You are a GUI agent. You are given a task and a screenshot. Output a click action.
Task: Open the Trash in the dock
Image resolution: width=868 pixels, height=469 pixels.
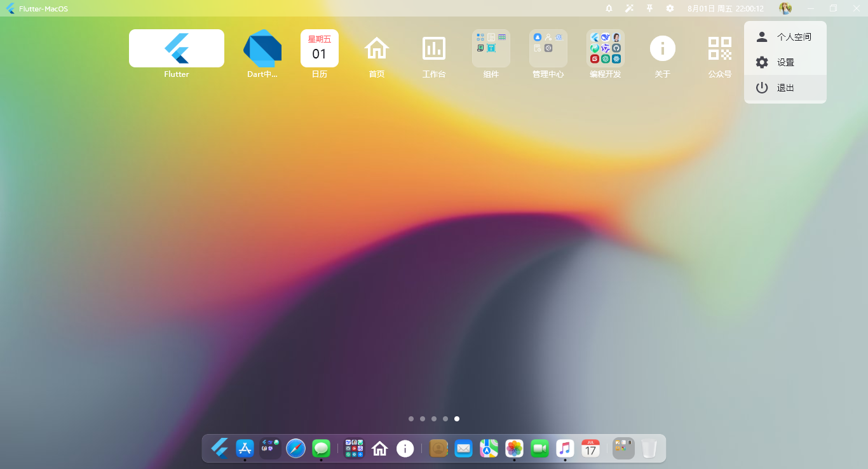click(x=649, y=448)
